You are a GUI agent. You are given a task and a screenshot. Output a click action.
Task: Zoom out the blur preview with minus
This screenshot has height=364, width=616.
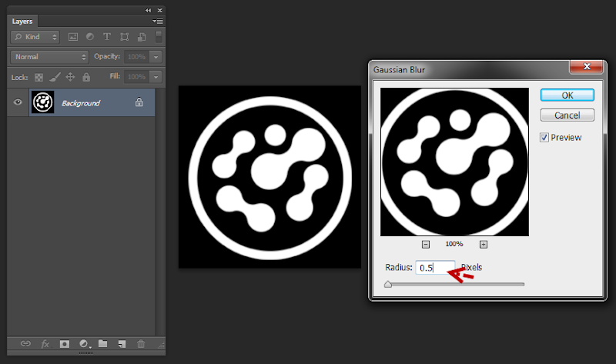(x=426, y=244)
